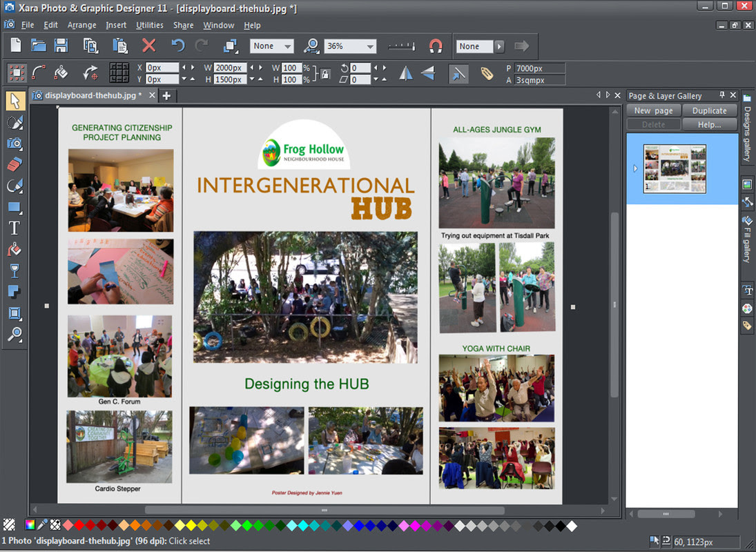Image resolution: width=756 pixels, height=552 pixels.
Task: Click the New page button
Action: [x=653, y=110]
